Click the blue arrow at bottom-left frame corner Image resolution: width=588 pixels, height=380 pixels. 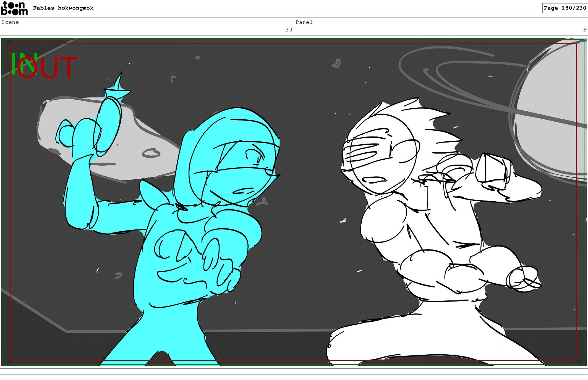pos(8,362)
